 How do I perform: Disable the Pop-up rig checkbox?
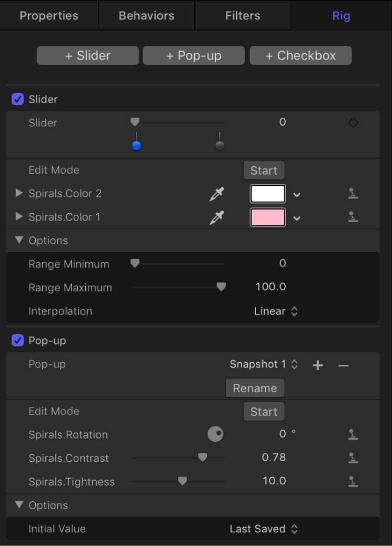17,340
